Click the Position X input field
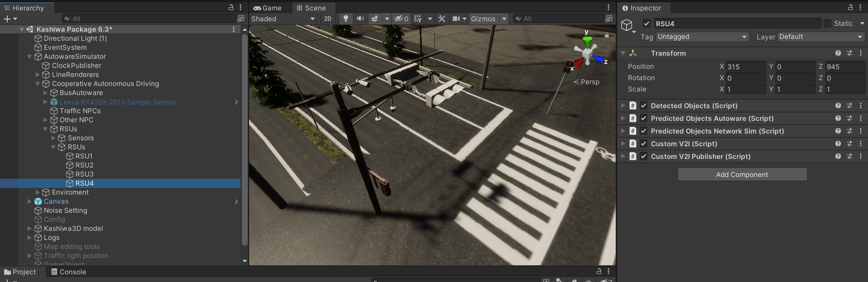Image resolution: width=868 pixels, height=282 pixels. pos(745,67)
